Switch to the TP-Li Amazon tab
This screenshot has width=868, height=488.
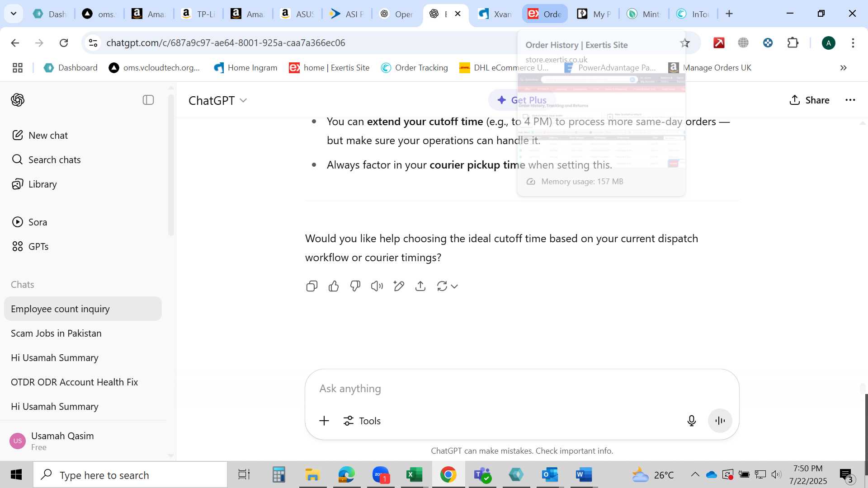[198, 14]
